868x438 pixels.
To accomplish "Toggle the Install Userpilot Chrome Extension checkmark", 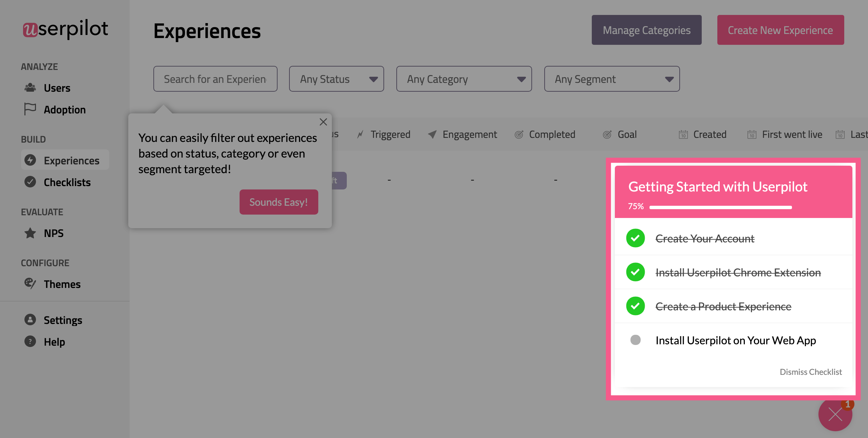I will [x=635, y=272].
